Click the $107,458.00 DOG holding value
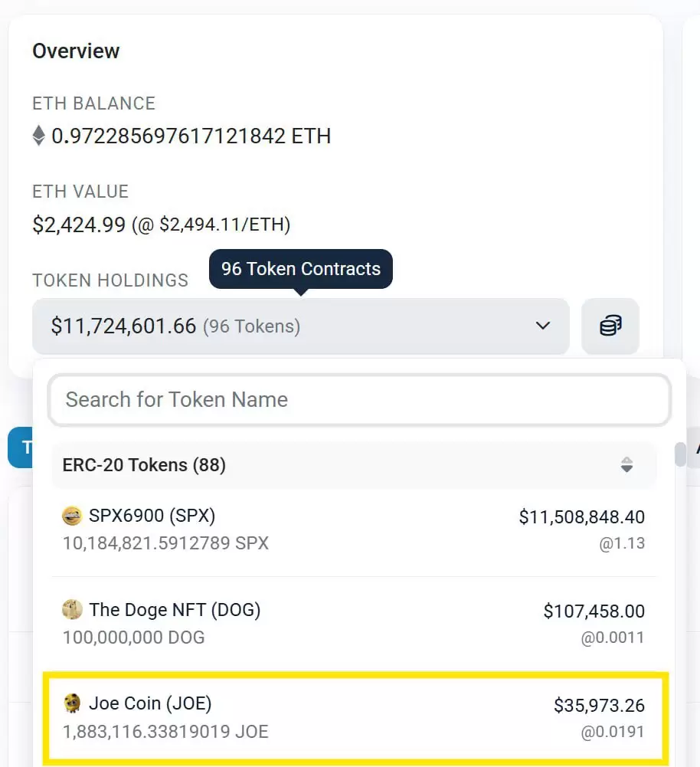This screenshot has height=767, width=700. (x=594, y=611)
